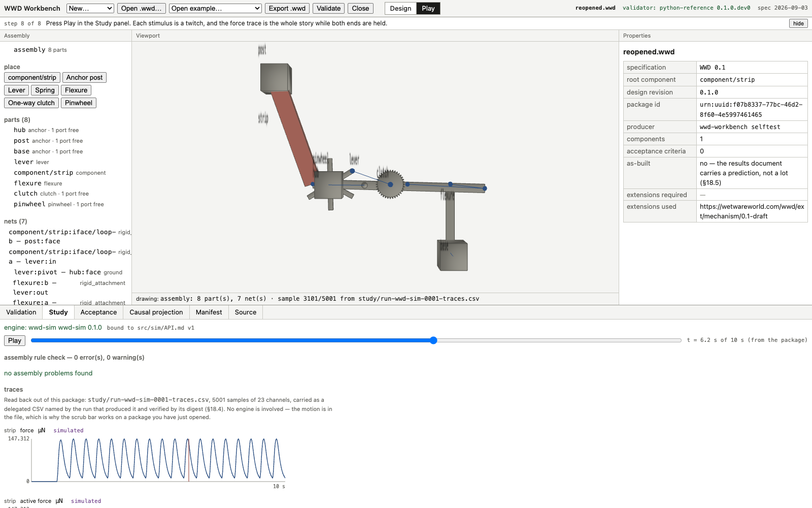Viewport: 812px width, 508px height.
Task: Place a Lever part
Action: [x=16, y=90]
